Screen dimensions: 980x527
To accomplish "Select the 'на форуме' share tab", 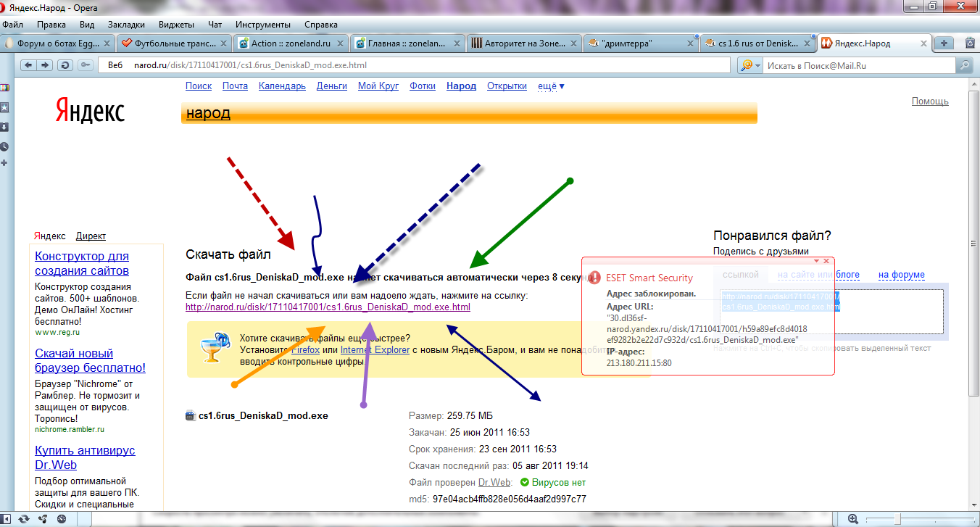I will pyautogui.click(x=902, y=275).
